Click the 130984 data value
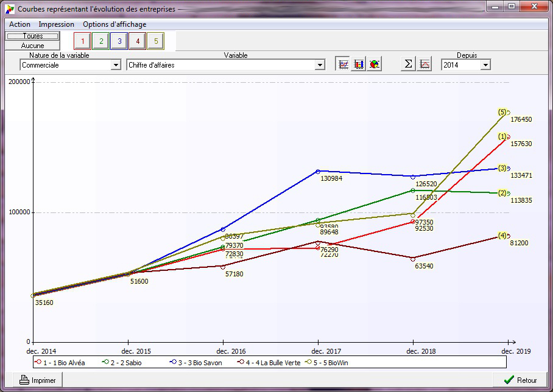The image size is (553, 392). pos(331,178)
